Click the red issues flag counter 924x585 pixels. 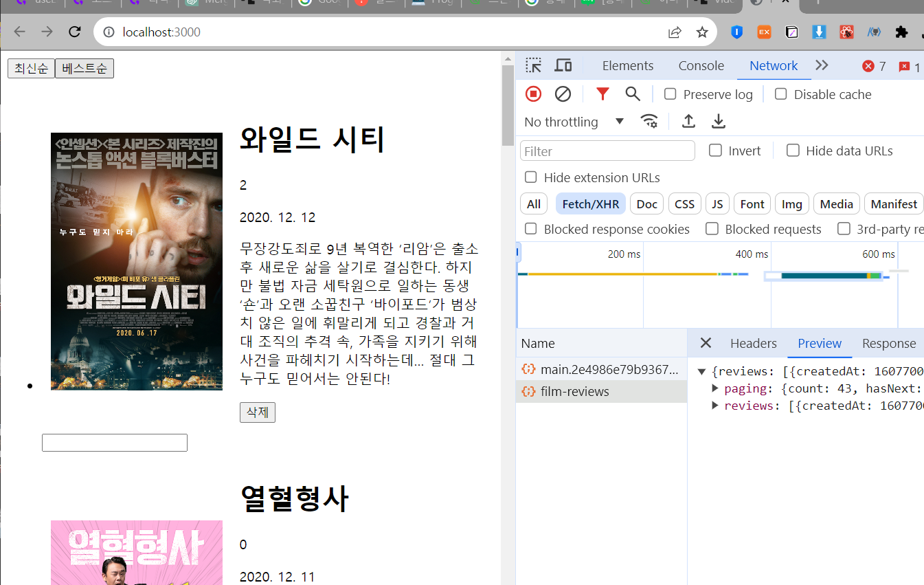point(910,67)
